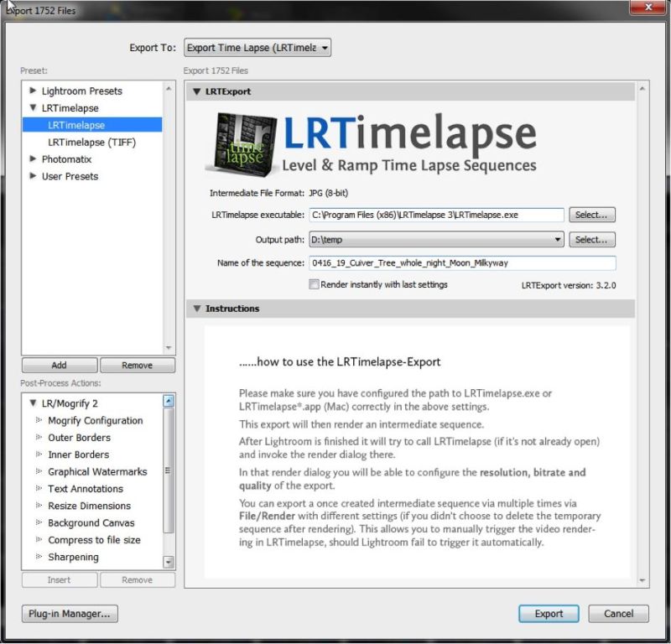
Task: Expand the User Presets group
Action: click(32, 176)
